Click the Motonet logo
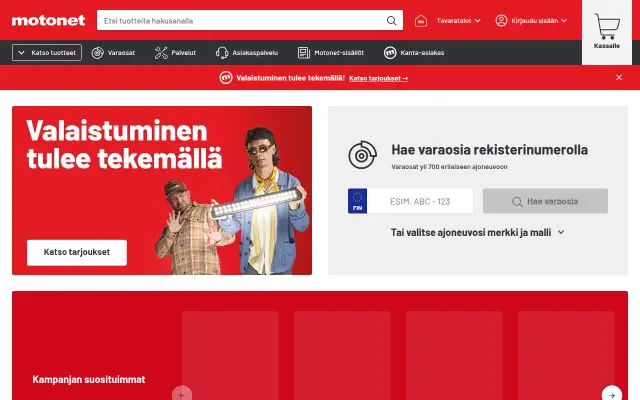 pos(48,20)
